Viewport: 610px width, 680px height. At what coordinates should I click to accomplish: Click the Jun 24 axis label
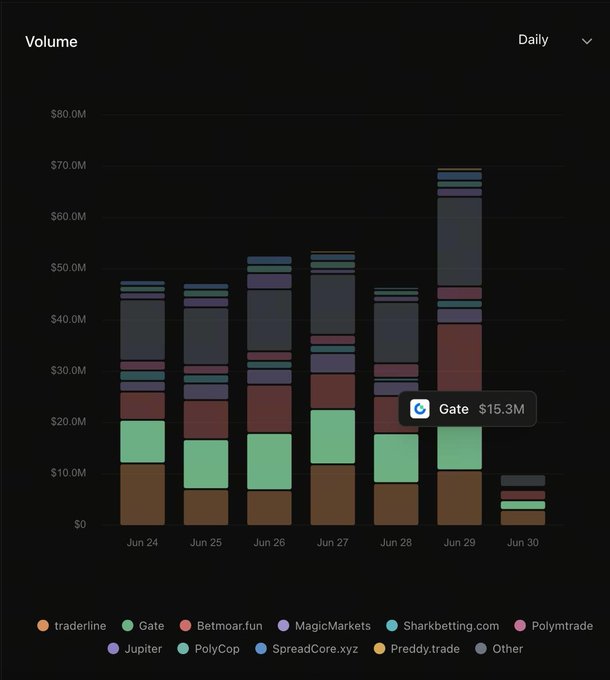coord(143,543)
